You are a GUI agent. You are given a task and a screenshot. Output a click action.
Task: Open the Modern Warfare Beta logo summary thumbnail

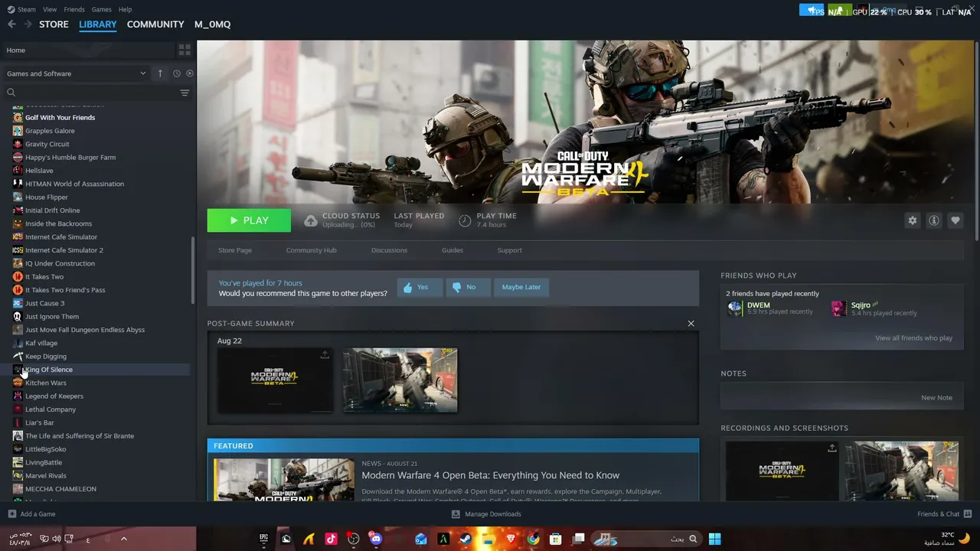click(275, 380)
